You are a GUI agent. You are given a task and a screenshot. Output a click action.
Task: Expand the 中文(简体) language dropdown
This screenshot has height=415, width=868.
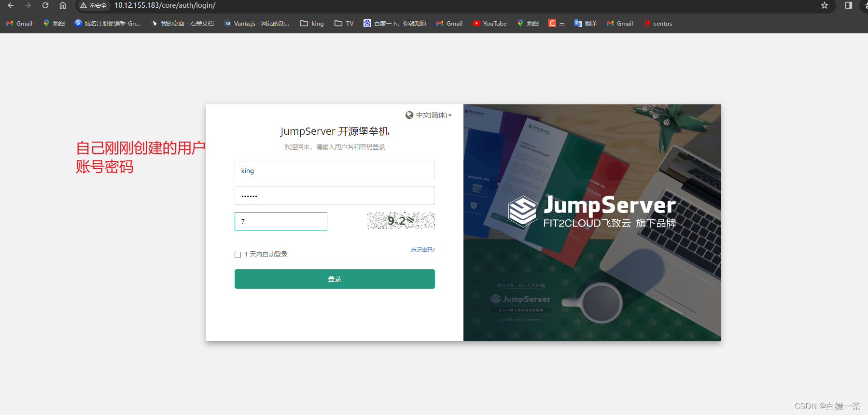[434, 115]
